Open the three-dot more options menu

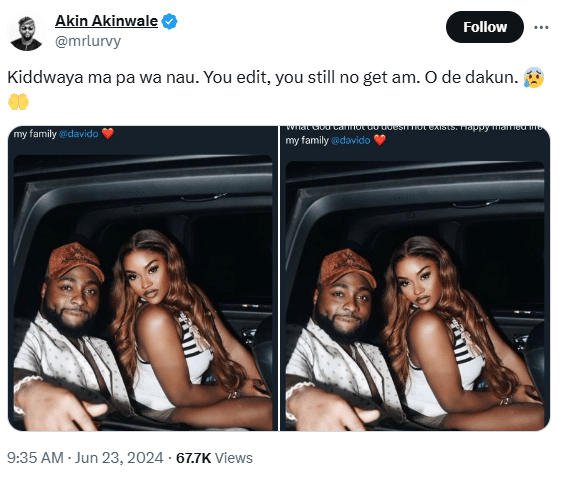point(541,27)
